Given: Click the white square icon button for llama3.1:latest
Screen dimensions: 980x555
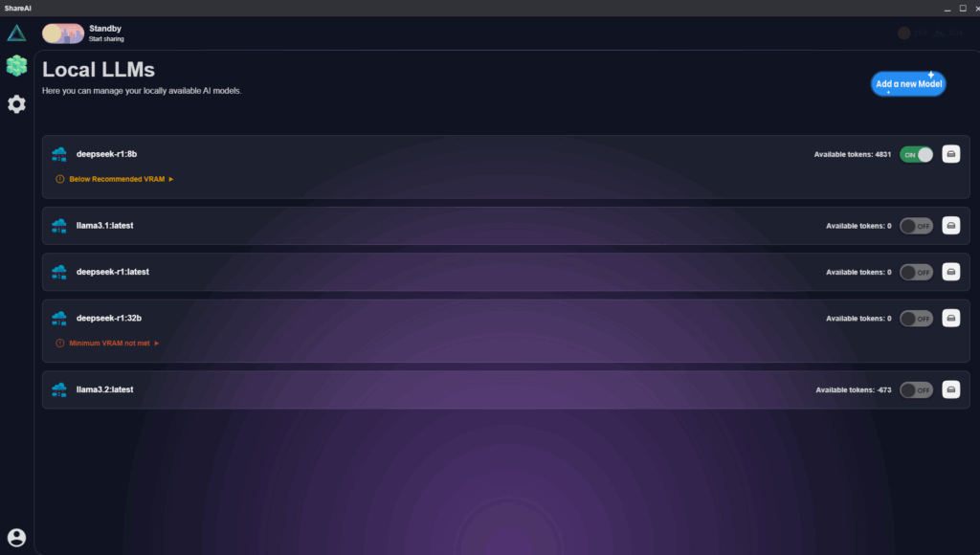Looking at the screenshot, I should 950,226.
